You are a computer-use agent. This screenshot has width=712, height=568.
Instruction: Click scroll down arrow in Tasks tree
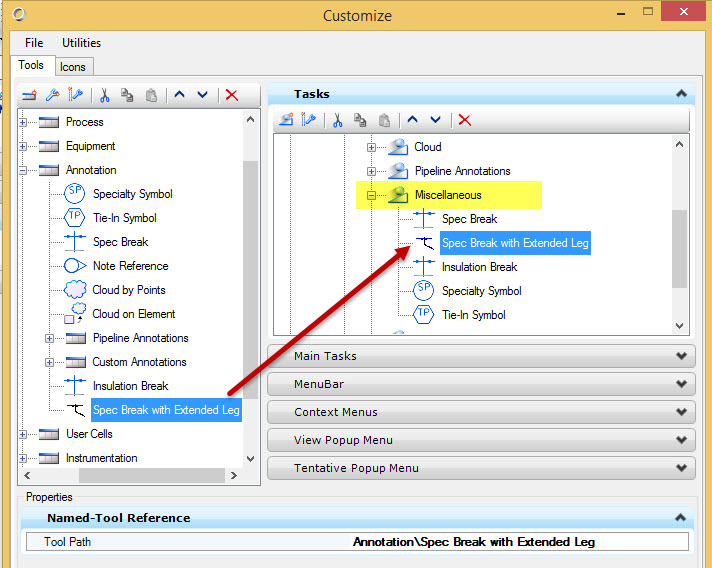click(679, 326)
